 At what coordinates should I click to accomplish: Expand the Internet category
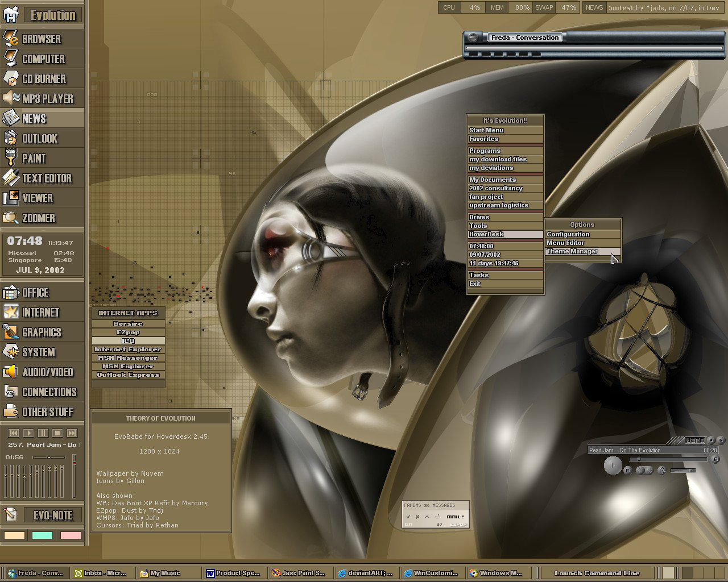click(42, 313)
